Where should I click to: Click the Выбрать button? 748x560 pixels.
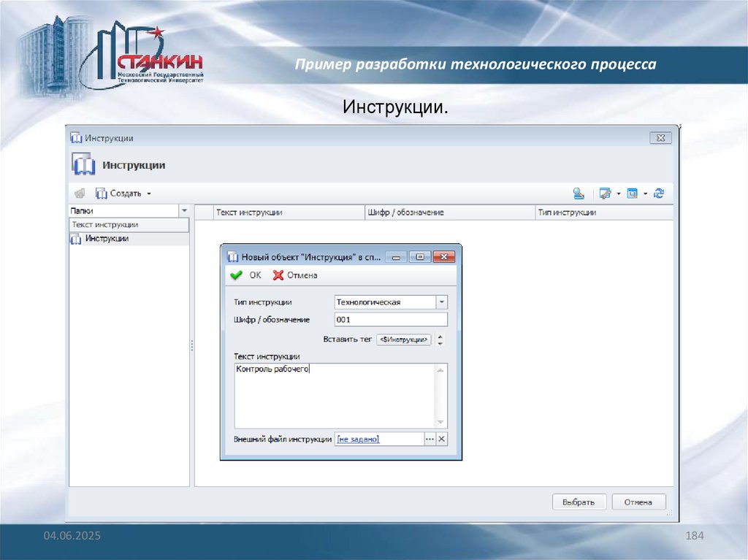(579, 502)
